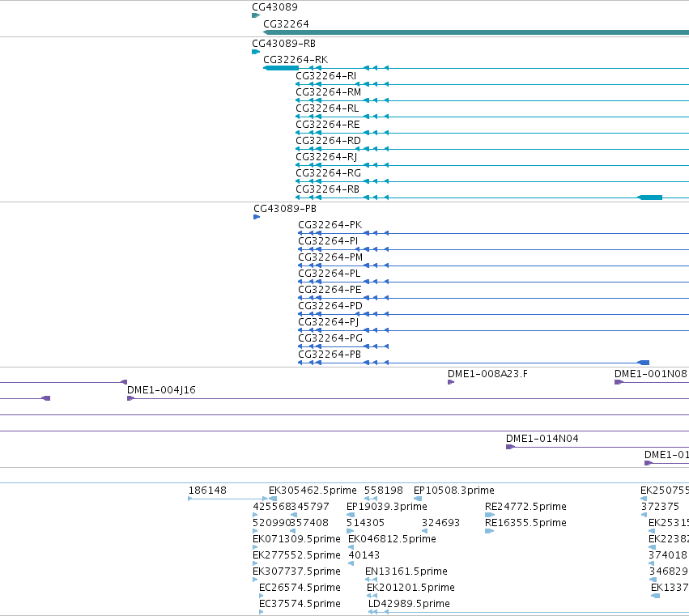Select the CG43089 gene label

[x=274, y=7]
